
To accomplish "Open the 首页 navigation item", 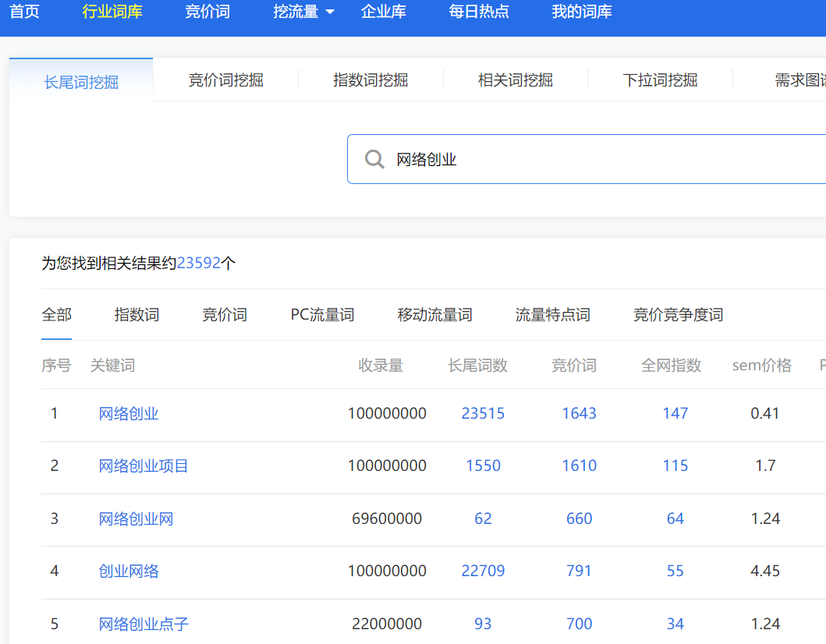I will click(x=24, y=12).
